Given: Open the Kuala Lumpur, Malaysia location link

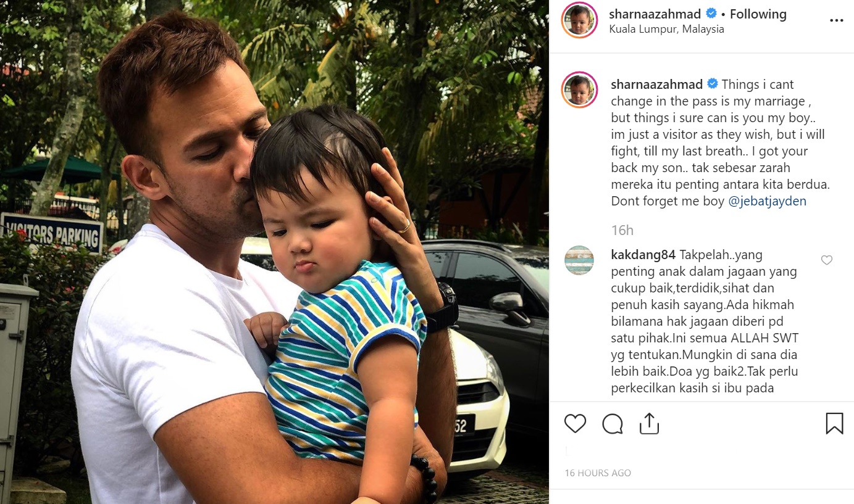Looking at the screenshot, I should (666, 29).
